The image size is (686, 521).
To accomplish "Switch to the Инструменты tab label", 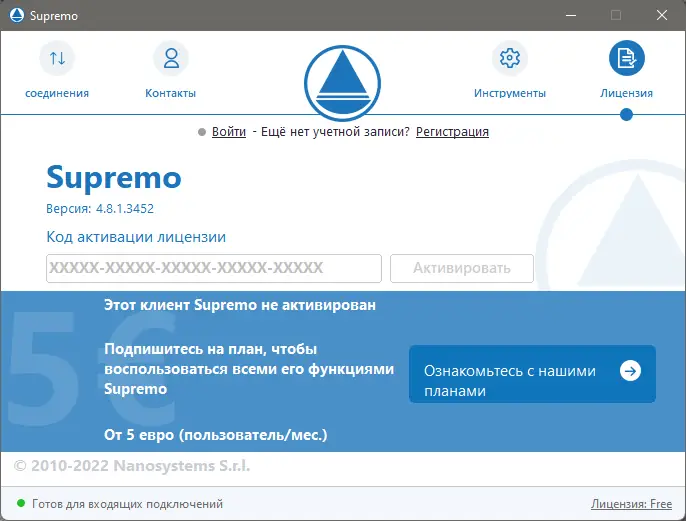I will point(510,93).
